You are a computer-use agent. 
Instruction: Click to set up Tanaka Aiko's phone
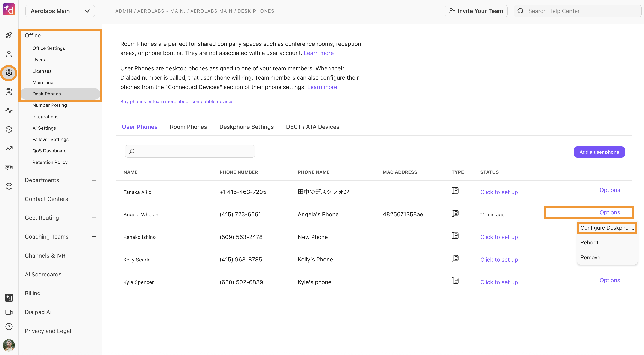point(499,192)
